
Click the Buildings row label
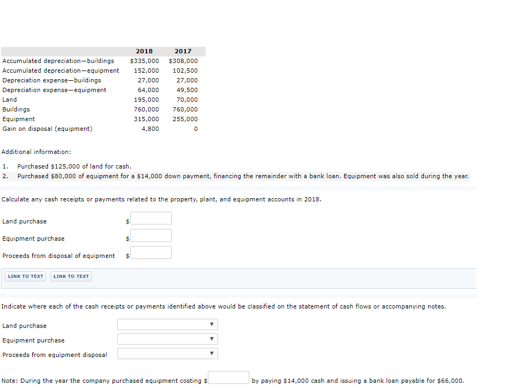pyautogui.click(x=16, y=109)
